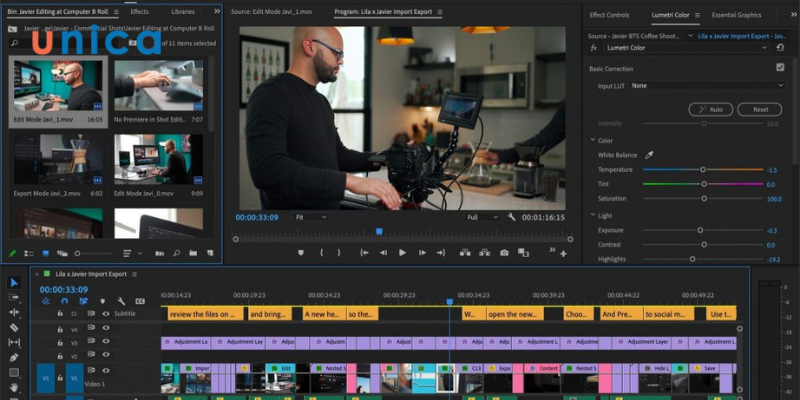
Task: Click the Temperature slider handle
Action: pos(703,170)
